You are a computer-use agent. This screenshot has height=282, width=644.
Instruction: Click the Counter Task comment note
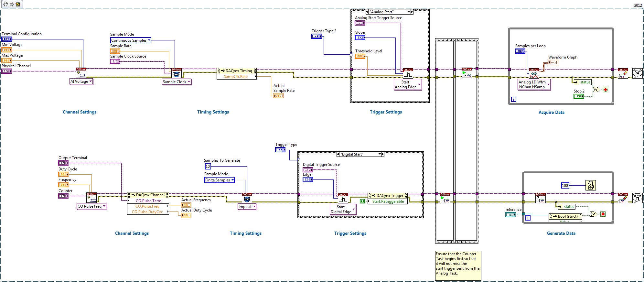coord(458,266)
